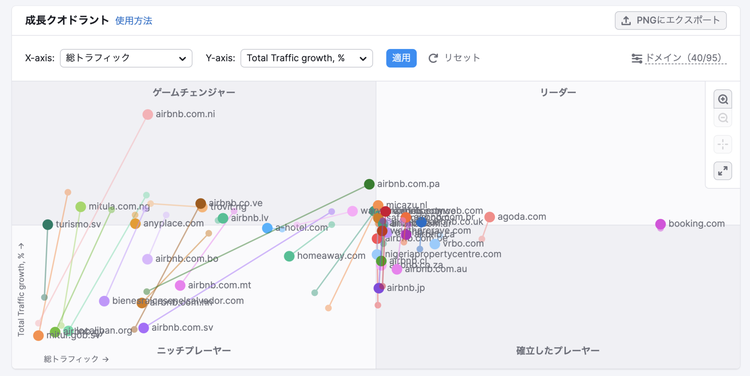Select micazu.nl orange data point
The height and width of the screenshot is (376, 750).
(x=378, y=206)
